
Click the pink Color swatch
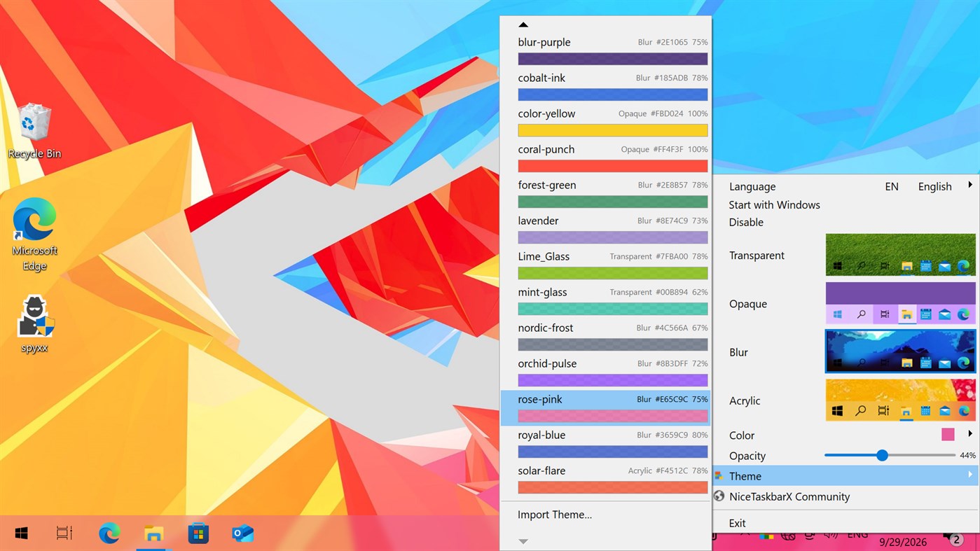(x=948, y=435)
